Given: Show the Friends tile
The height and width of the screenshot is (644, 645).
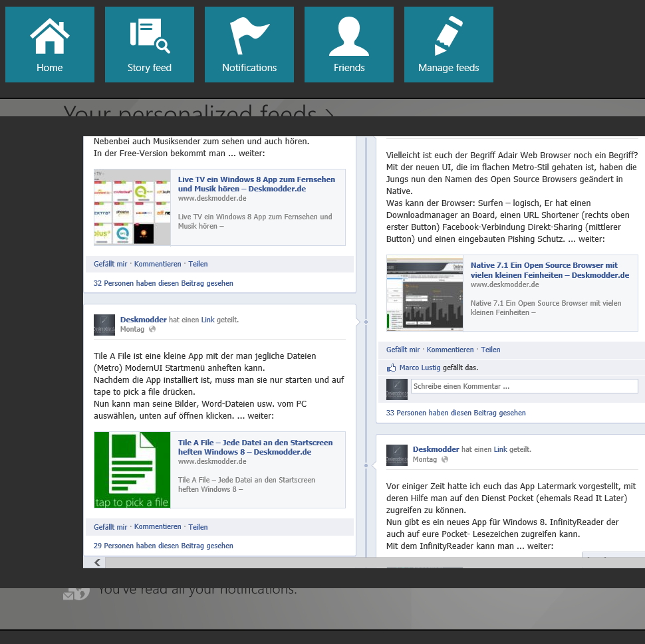Looking at the screenshot, I should pos(349,45).
